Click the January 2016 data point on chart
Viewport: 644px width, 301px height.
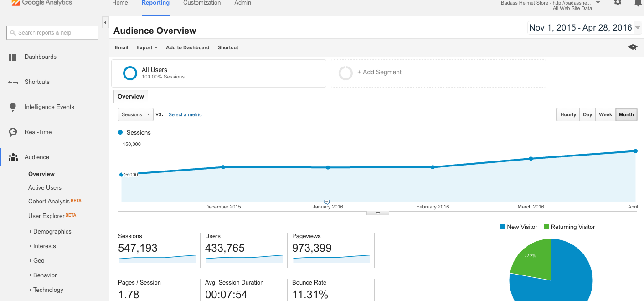(x=328, y=167)
